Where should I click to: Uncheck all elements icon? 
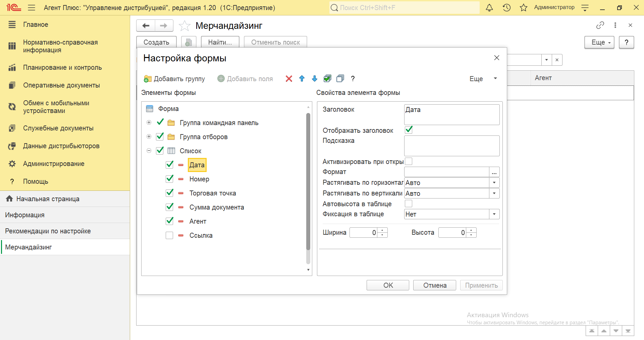340,78
